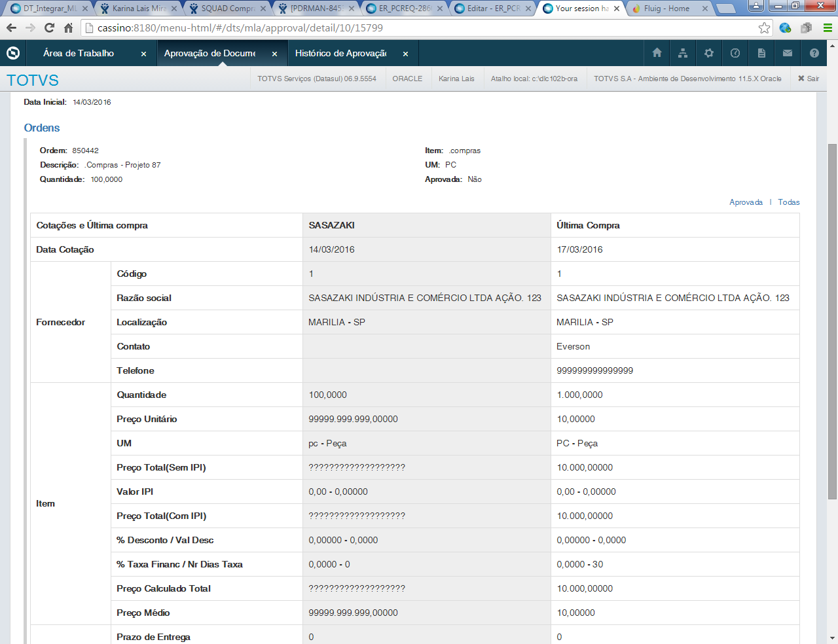Viewport: 838px width, 644px height.
Task: Click the globe extension icon
Action: click(x=785, y=27)
